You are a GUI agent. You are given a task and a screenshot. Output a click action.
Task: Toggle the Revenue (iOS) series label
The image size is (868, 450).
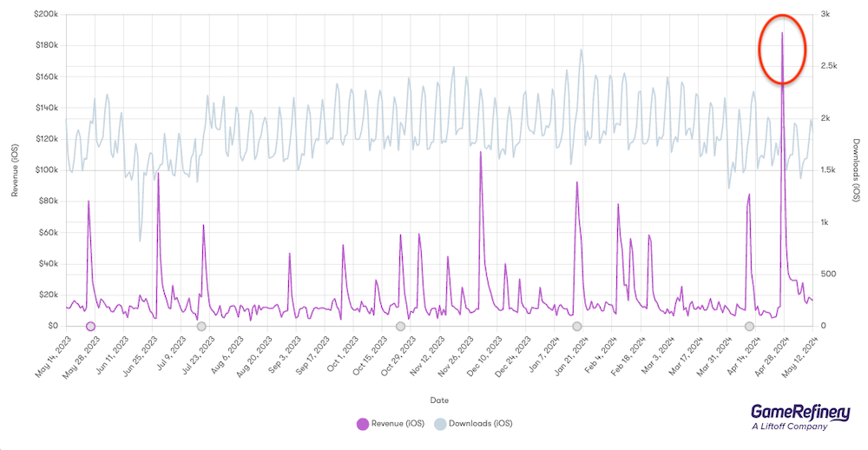click(x=396, y=423)
